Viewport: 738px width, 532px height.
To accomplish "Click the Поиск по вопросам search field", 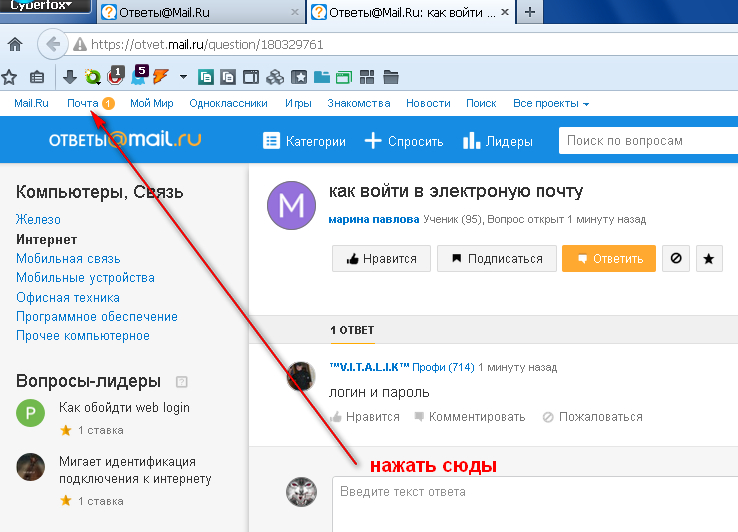I will (x=649, y=140).
